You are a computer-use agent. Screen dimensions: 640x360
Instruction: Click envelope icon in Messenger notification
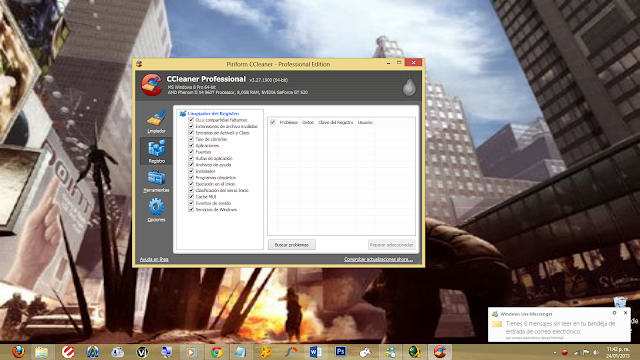click(x=497, y=324)
